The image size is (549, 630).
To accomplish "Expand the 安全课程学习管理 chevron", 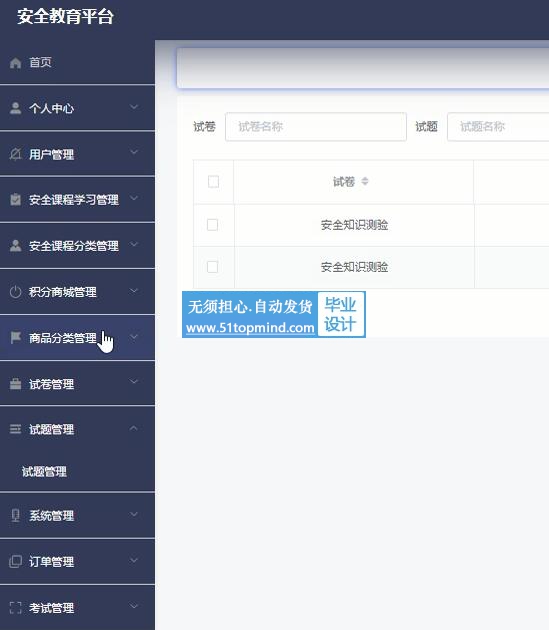I will pyautogui.click(x=134, y=198).
